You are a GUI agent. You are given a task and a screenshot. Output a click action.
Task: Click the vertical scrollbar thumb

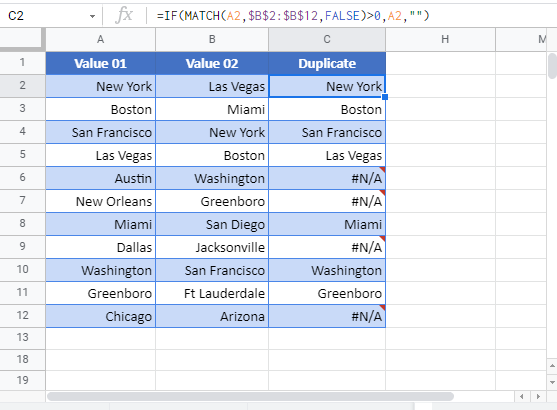552,66
